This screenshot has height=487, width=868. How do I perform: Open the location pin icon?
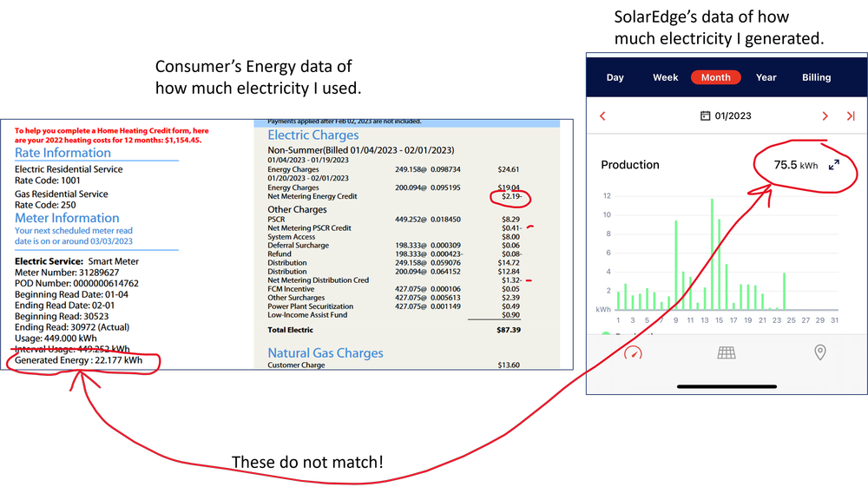(820, 352)
